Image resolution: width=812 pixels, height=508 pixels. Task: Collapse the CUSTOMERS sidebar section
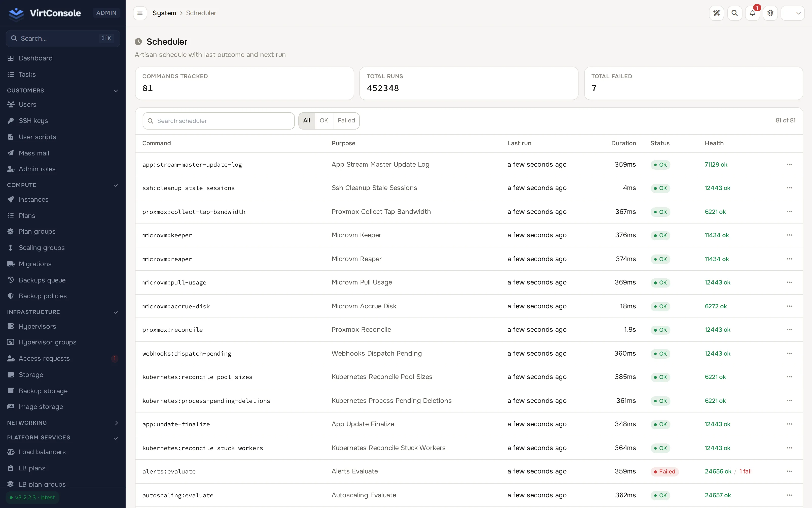[x=63, y=90]
